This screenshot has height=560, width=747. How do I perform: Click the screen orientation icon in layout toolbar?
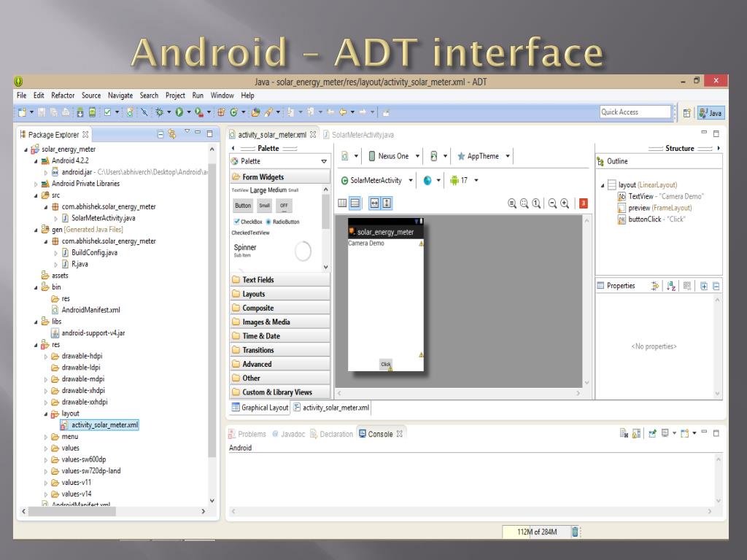[434, 156]
